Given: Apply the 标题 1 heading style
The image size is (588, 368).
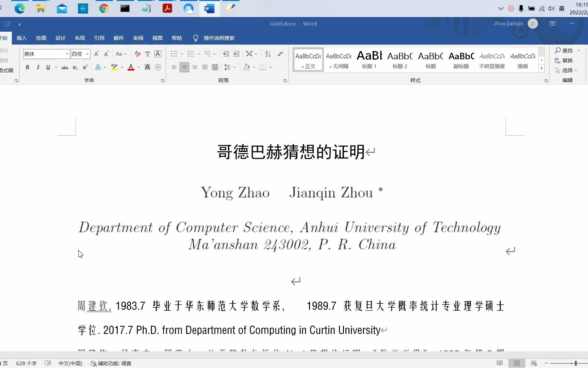Looking at the screenshot, I should [369, 60].
